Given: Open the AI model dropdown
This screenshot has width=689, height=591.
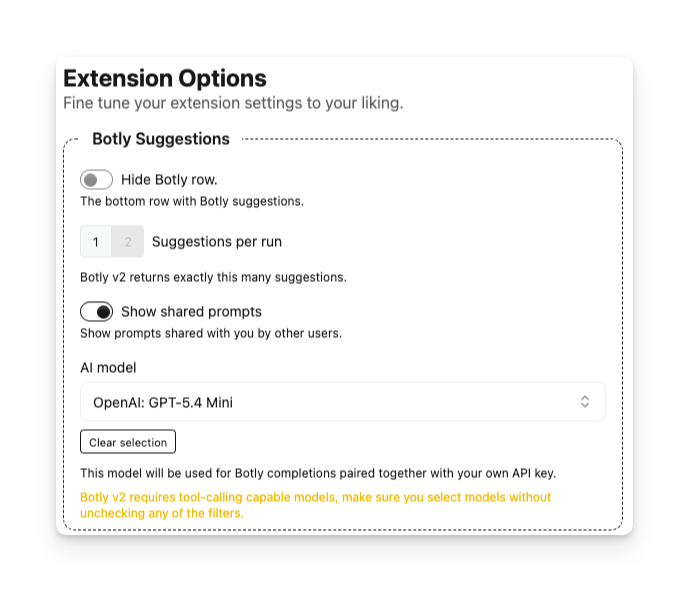Looking at the screenshot, I should (342, 402).
